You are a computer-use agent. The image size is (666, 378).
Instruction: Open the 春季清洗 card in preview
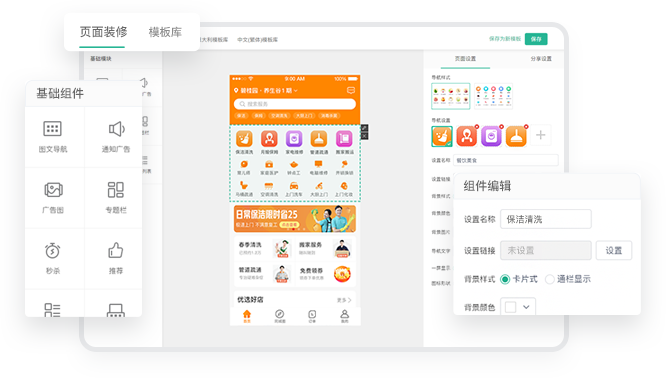pyautogui.click(x=263, y=248)
